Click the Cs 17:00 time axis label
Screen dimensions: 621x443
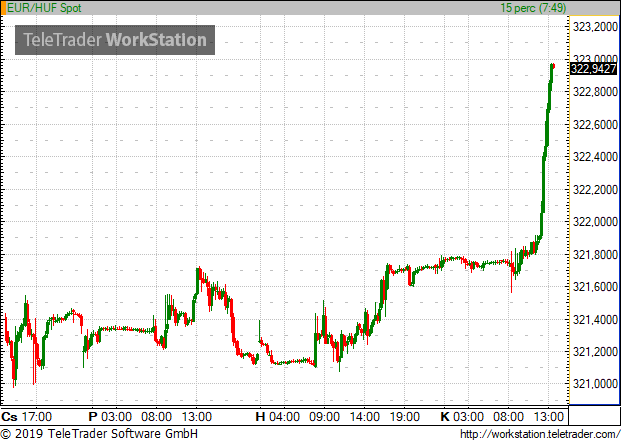pyautogui.click(x=27, y=416)
